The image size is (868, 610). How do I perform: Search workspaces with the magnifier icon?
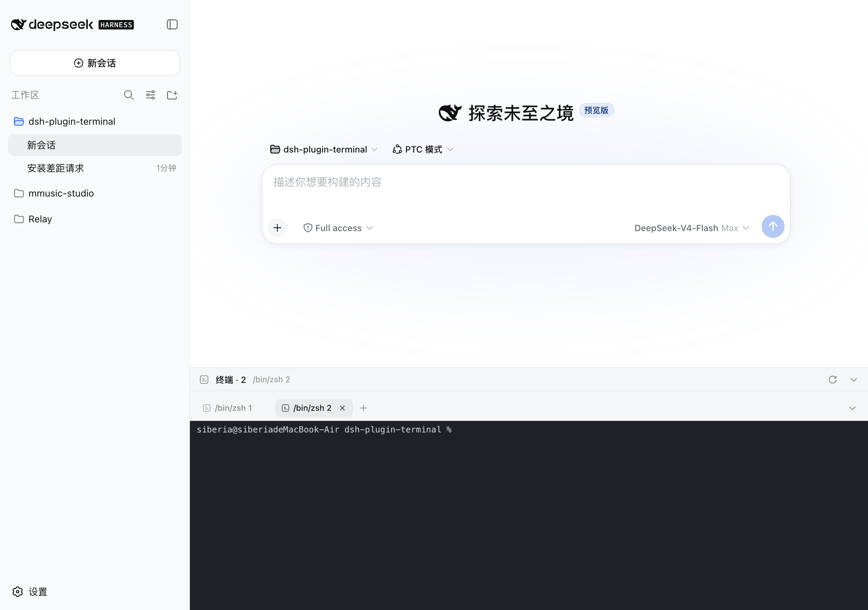[x=129, y=95]
